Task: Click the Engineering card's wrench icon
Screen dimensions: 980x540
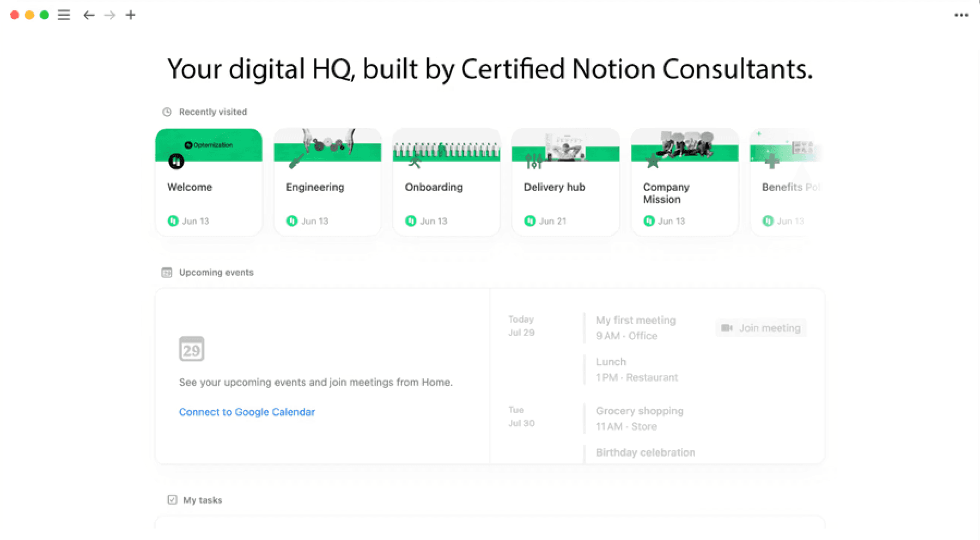Action: point(296,161)
